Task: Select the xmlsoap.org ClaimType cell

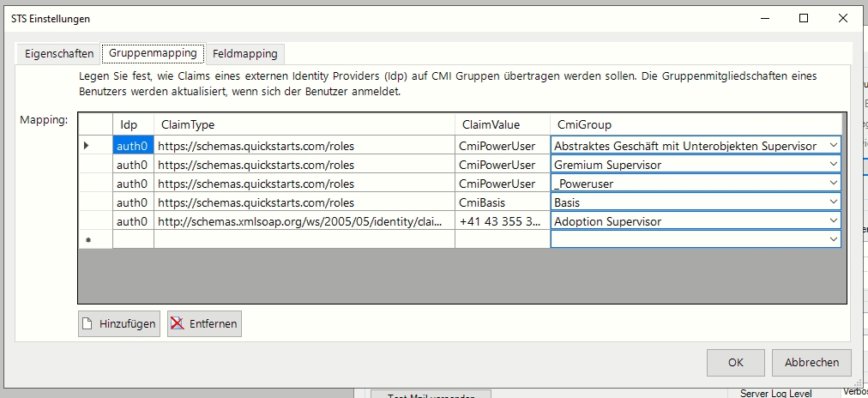Action: pos(304,221)
